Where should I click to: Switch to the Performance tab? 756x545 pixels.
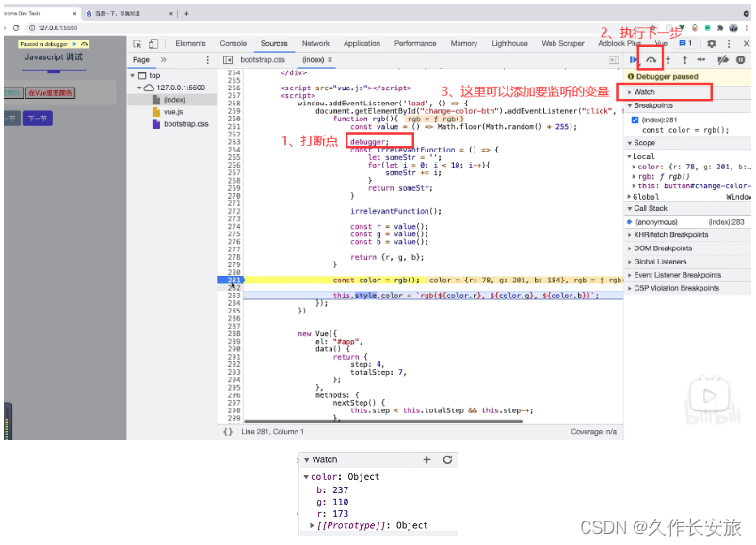coord(415,44)
